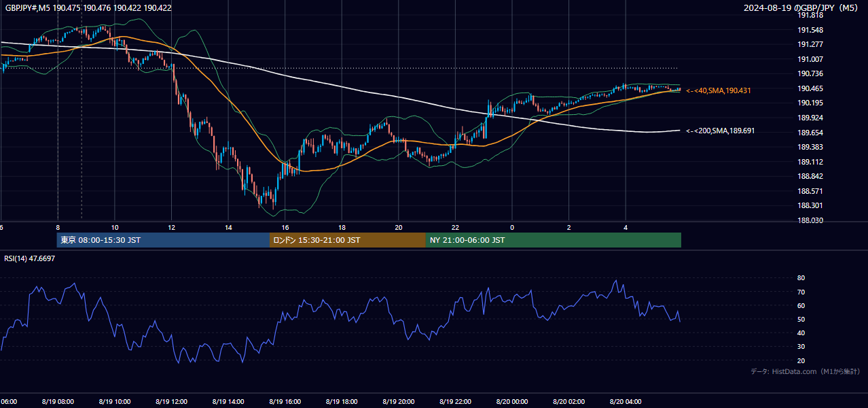Click the 8/19 22:00 time label
868x408 pixels.
coord(456,402)
